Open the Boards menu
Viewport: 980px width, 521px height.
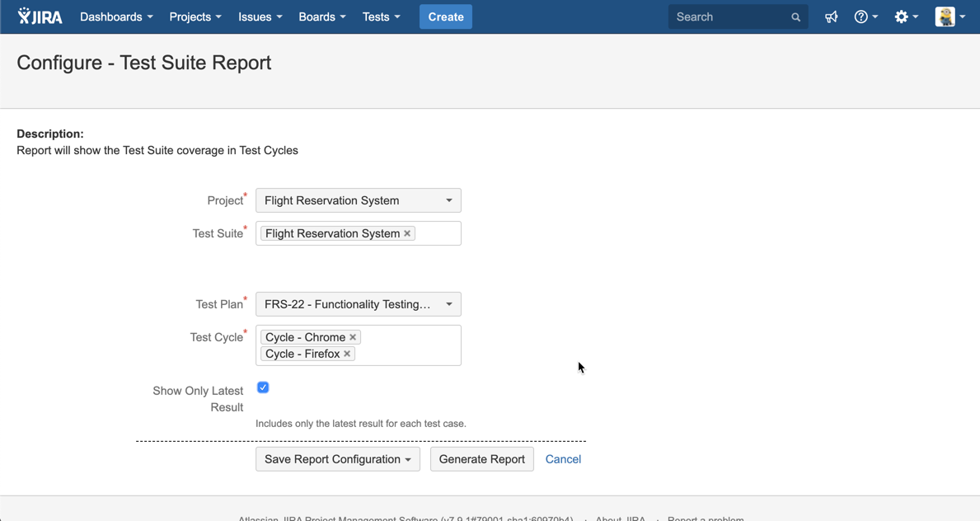[x=322, y=16]
